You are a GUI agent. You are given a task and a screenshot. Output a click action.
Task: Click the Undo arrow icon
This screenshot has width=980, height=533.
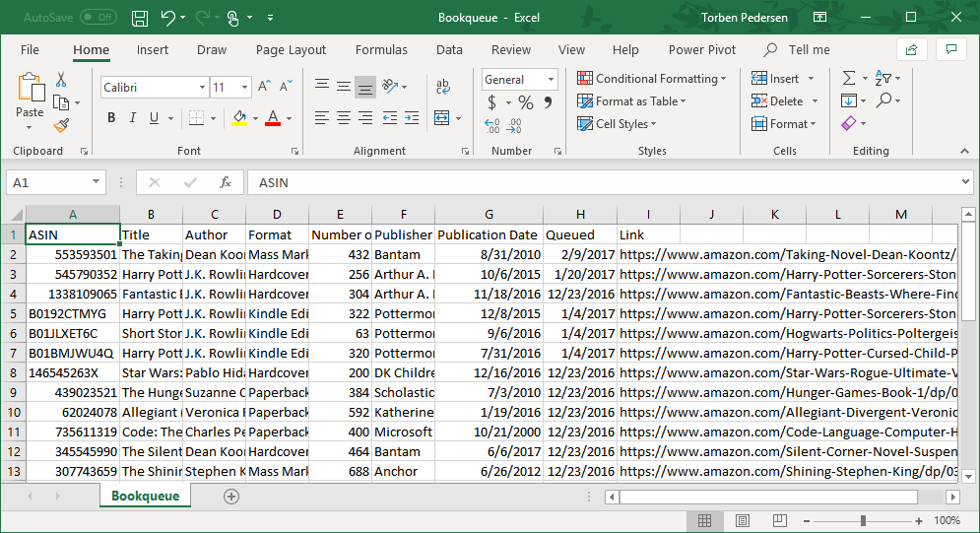tap(167, 18)
